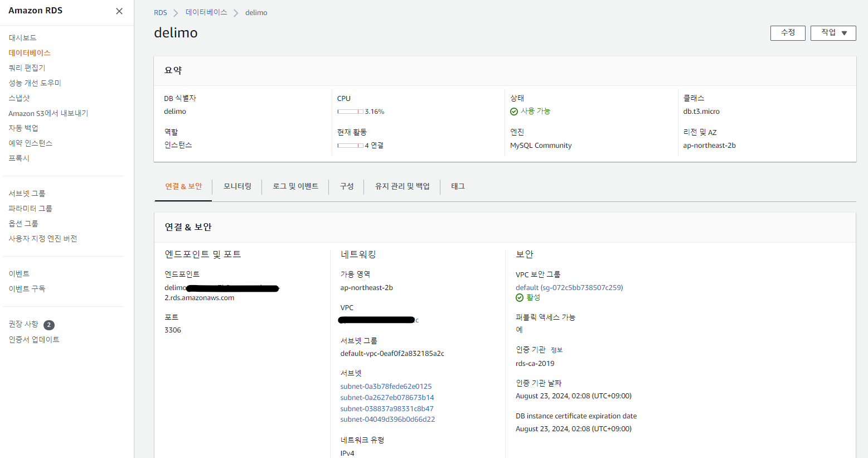
Task: Click the port value 3306
Action: click(x=173, y=330)
